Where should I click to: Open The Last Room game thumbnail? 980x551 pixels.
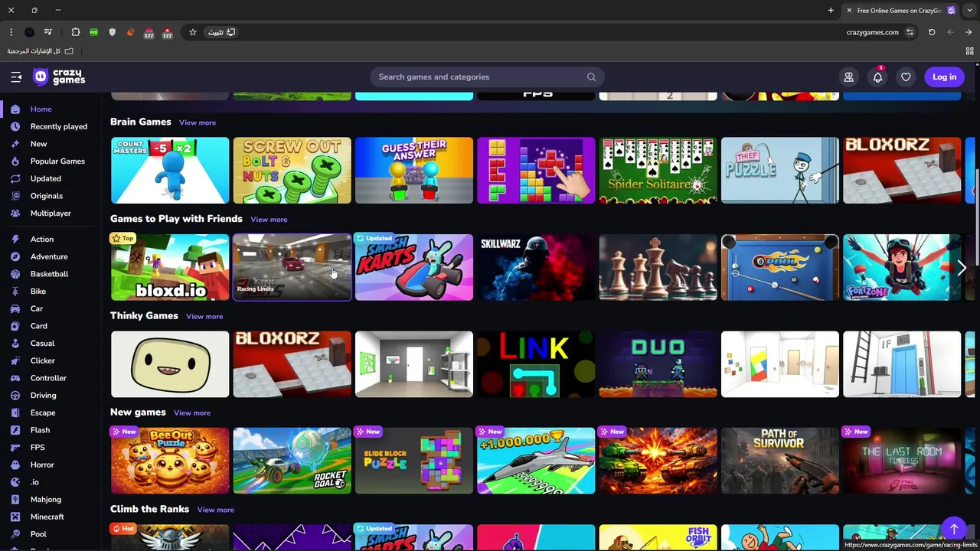902,461
